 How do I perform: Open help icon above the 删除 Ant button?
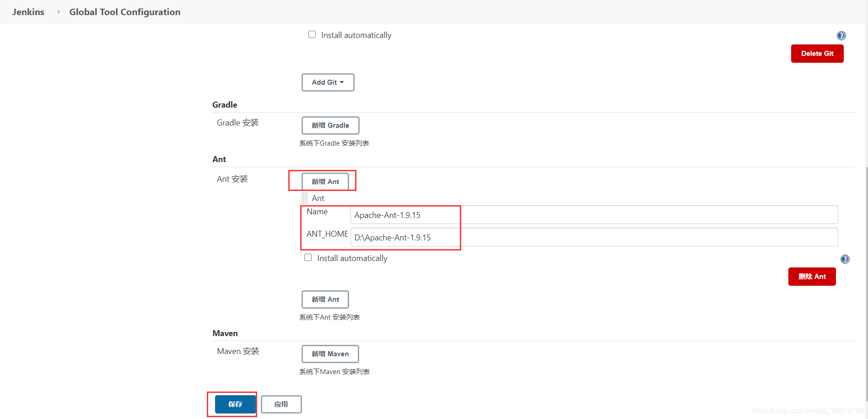845,259
